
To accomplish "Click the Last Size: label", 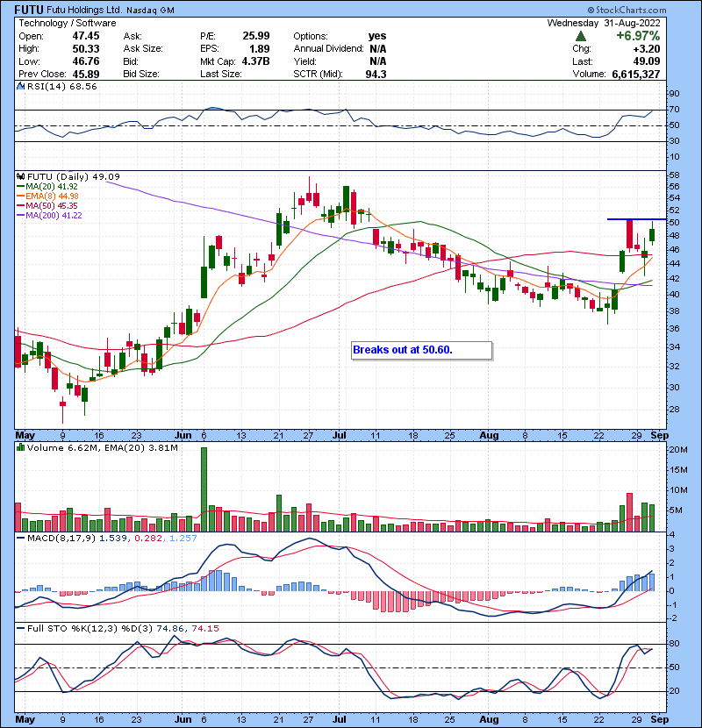I will pos(220,74).
